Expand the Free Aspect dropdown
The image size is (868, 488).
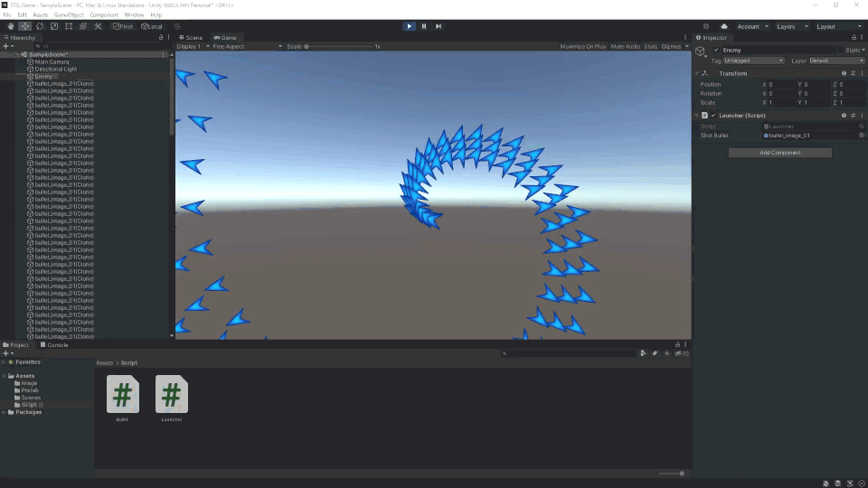click(247, 46)
